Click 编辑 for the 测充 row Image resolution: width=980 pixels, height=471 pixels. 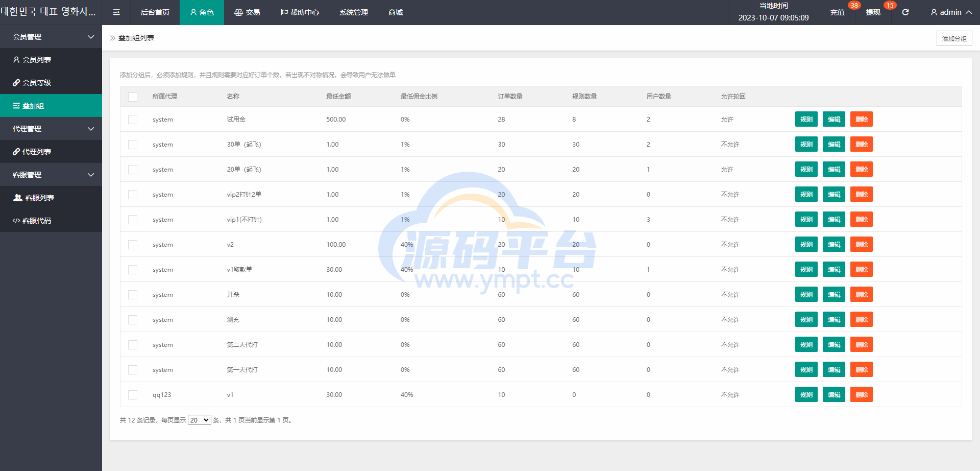[x=834, y=319]
